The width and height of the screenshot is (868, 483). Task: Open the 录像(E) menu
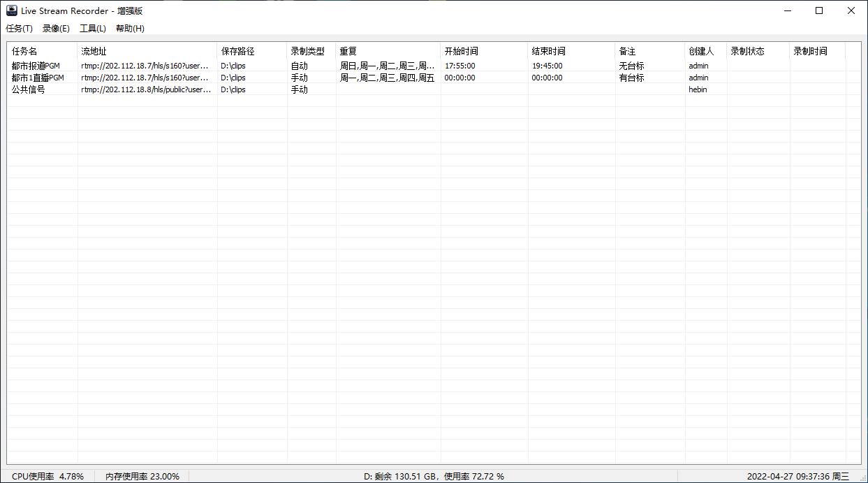[x=56, y=29]
